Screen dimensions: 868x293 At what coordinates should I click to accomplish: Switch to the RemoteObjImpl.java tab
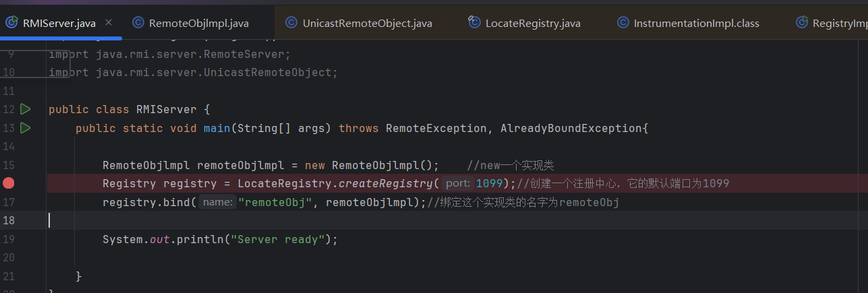coord(198,24)
